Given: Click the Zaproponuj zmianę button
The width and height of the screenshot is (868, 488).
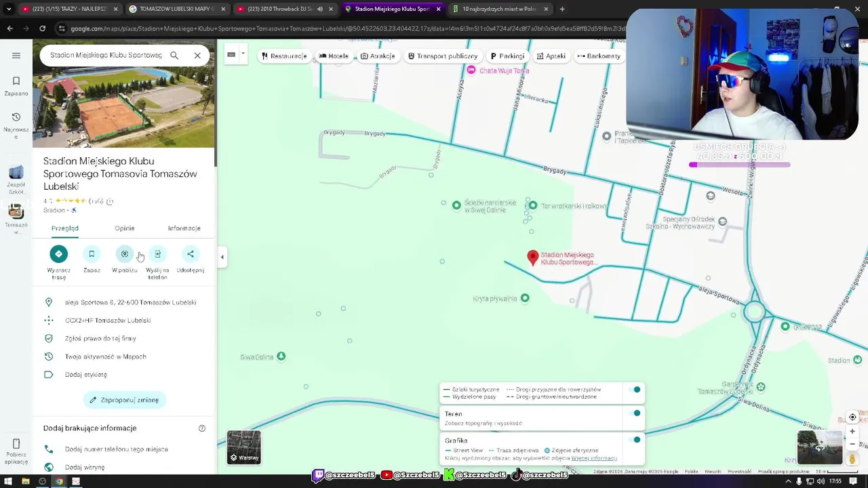Looking at the screenshot, I should [124, 400].
